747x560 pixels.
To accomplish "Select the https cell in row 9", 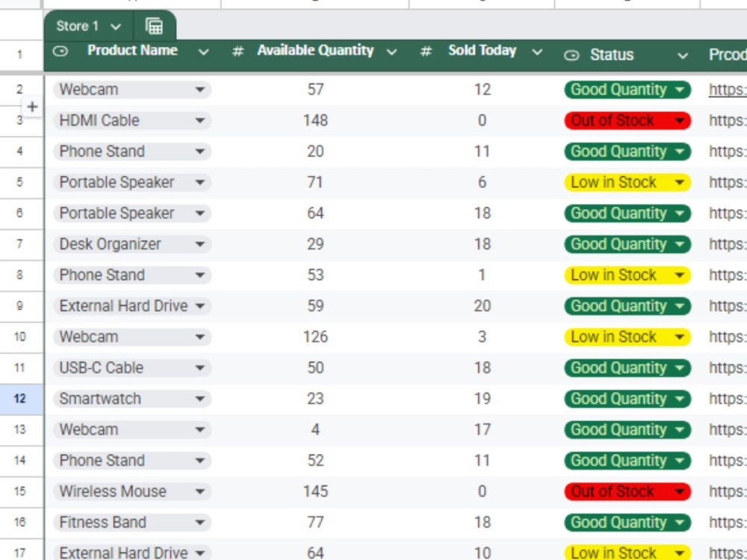I will (724, 305).
